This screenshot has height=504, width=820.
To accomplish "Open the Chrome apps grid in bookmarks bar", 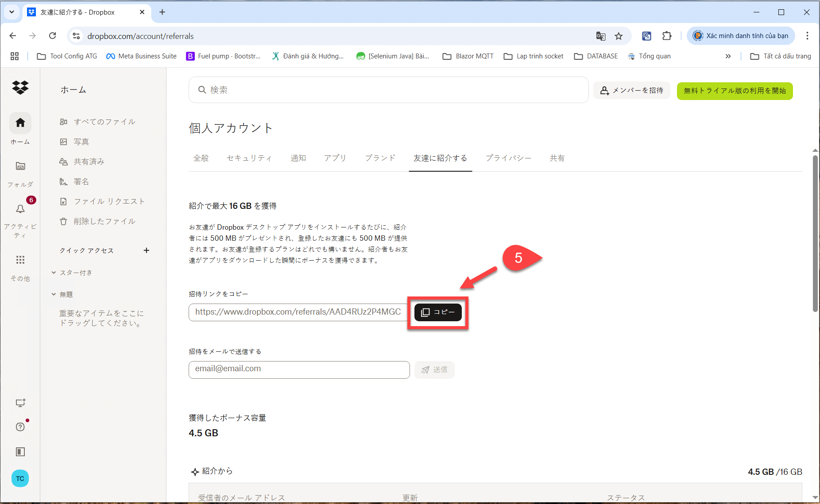I will pyautogui.click(x=15, y=56).
